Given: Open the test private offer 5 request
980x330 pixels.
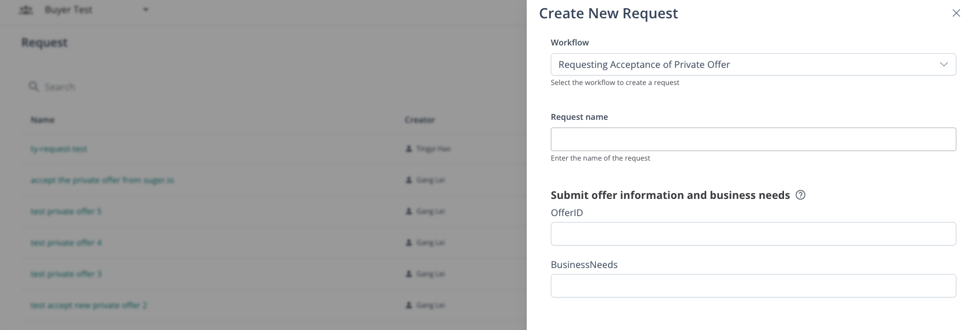Looking at the screenshot, I should coord(66,211).
